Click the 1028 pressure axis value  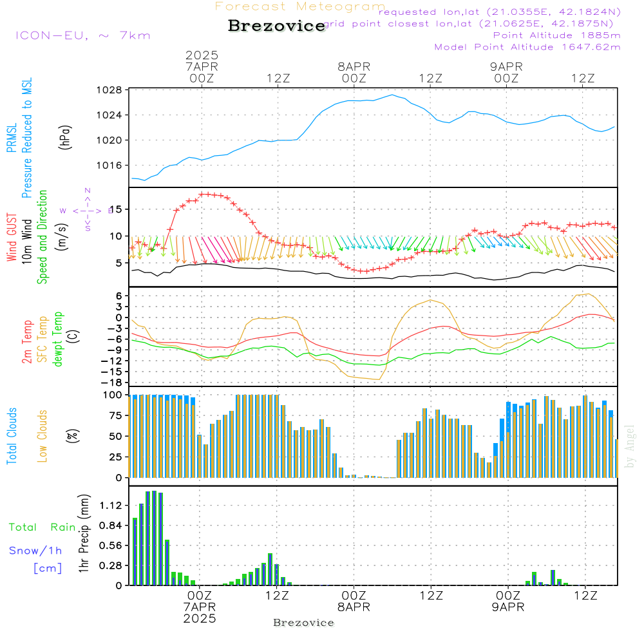tap(109, 90)
